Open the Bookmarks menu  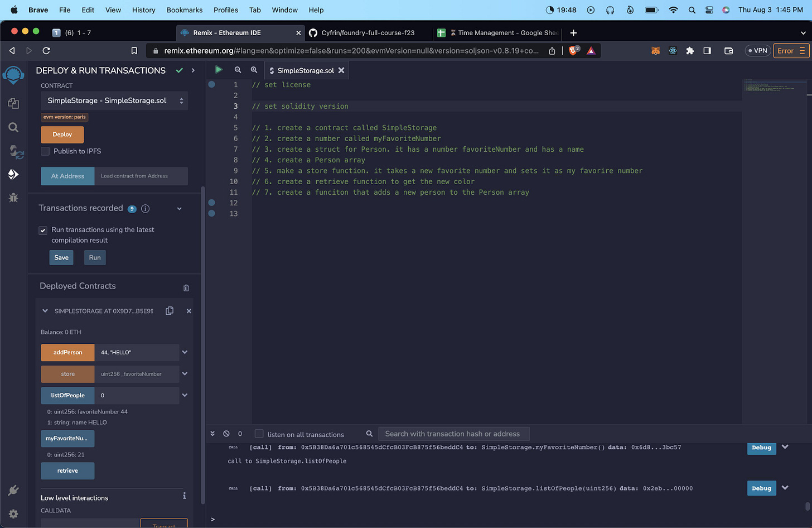tap(184, 10)
